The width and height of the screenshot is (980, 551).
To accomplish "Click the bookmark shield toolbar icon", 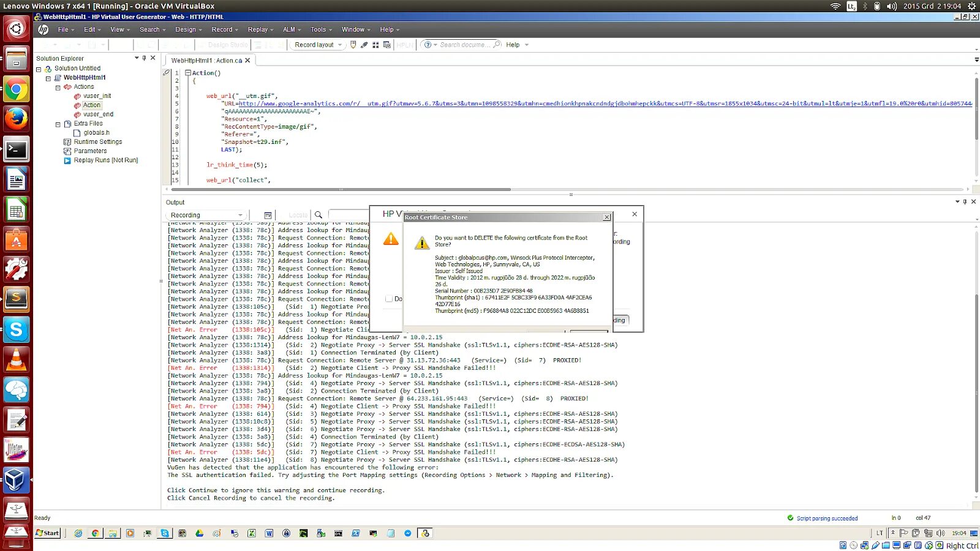I will (x=353, y=45).
